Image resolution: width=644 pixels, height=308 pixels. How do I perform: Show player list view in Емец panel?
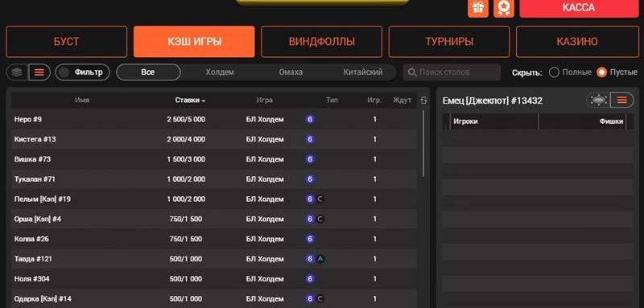pyautogui.click(x=621, y=100)
